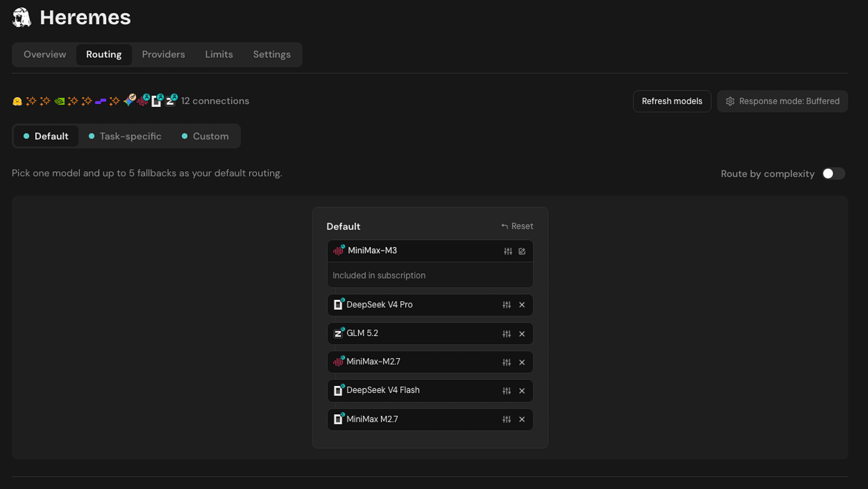Click the provider logo beside DeepSeek V4 Pro
The width and height of the screenshot is (868, 489).
click(339, 304)
